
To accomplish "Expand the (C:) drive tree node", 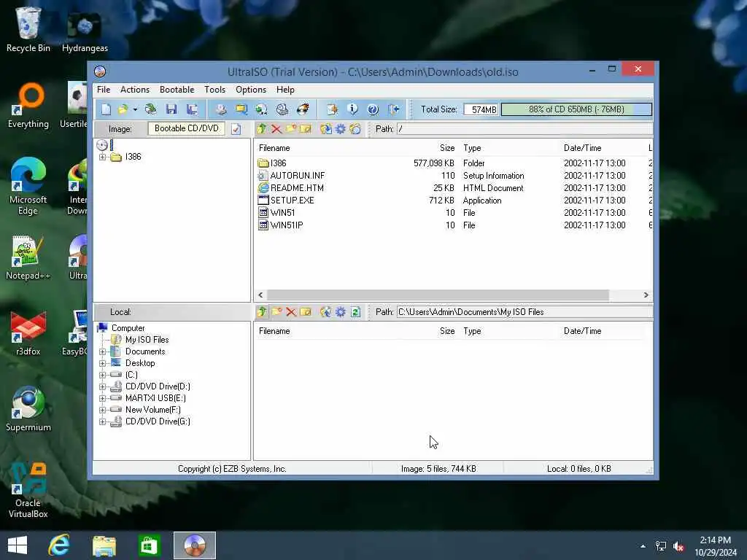I will [x=102, y=375].
